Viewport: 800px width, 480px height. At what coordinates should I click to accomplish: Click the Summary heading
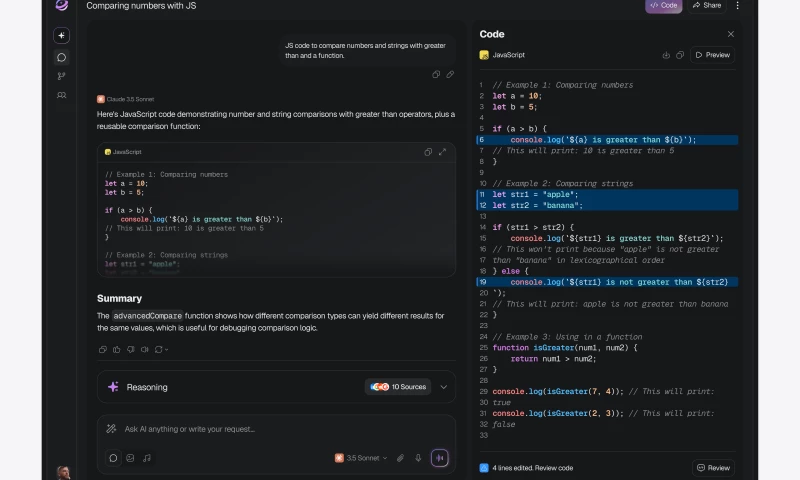[119, 298]
